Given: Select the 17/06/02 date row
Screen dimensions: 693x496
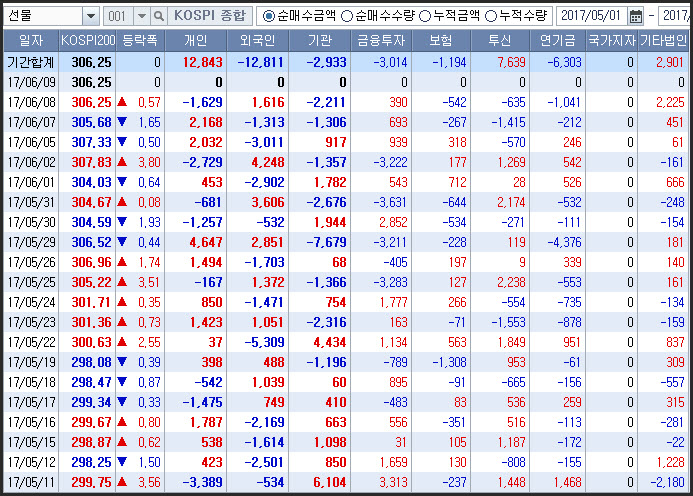Looking at the screenshot, I should click(346, 162).
